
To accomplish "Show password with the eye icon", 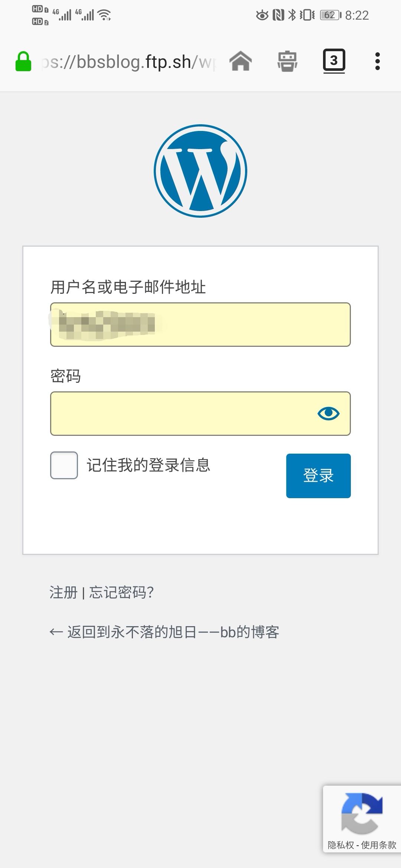I will pos(328,413).
